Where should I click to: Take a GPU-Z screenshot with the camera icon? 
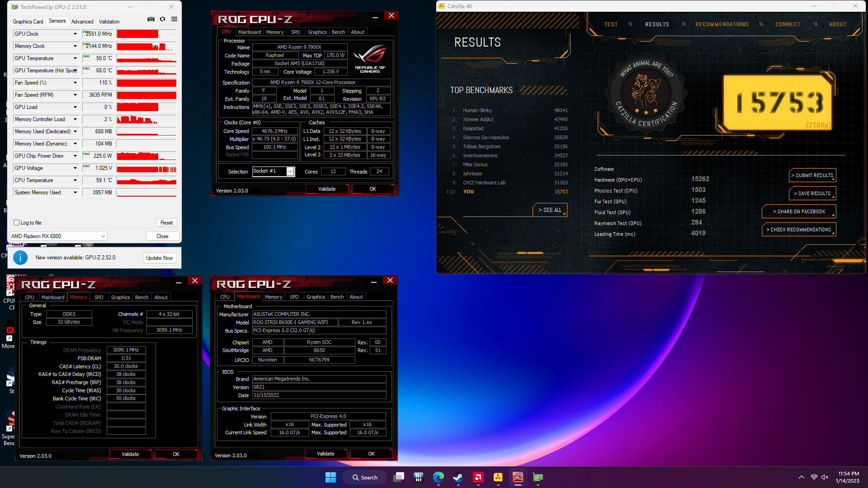click(151, 19)
